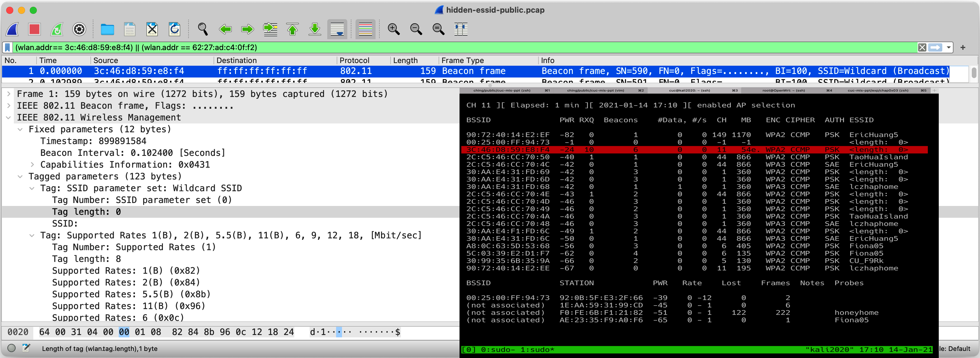Toggle packet colorization rules button
980x358 pixels.
point(365,29)
